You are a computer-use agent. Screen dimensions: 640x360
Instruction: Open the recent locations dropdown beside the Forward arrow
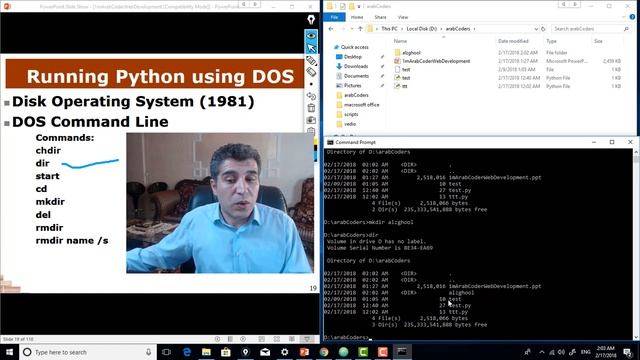(352, 29)
